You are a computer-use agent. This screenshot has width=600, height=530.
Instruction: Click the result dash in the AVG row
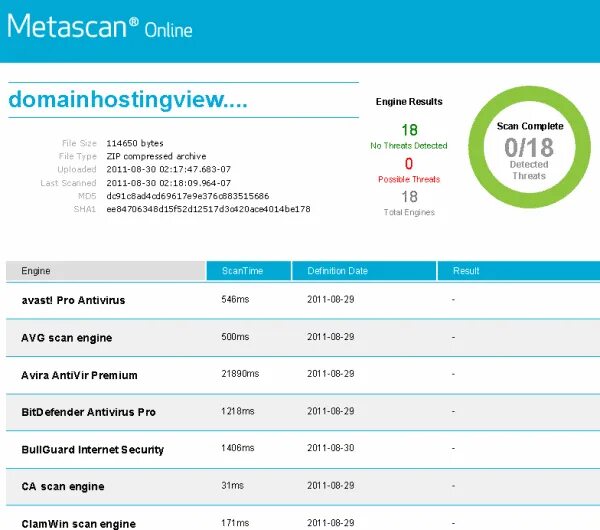tap(453, 338)
